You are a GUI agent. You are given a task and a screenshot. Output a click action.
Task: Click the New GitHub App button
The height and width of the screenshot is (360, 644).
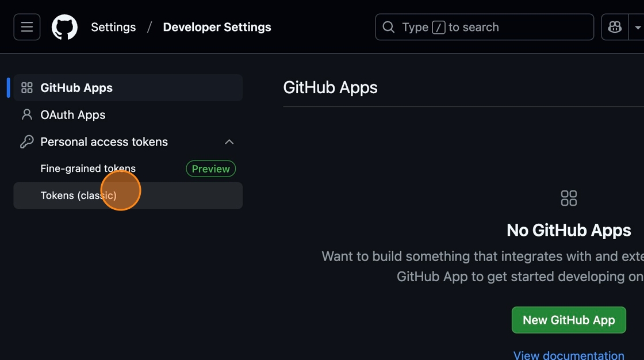[x=568, y=320]
